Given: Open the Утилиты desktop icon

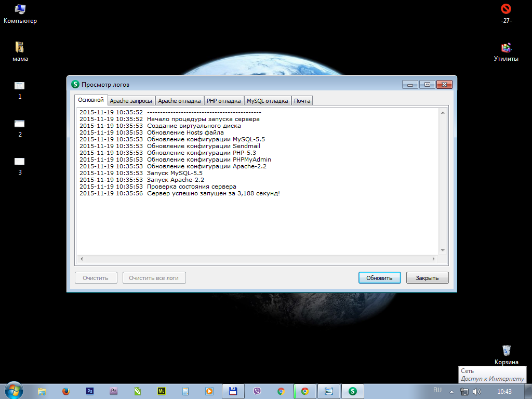Looking at the screenshot, I should click(x=506, y=48).
